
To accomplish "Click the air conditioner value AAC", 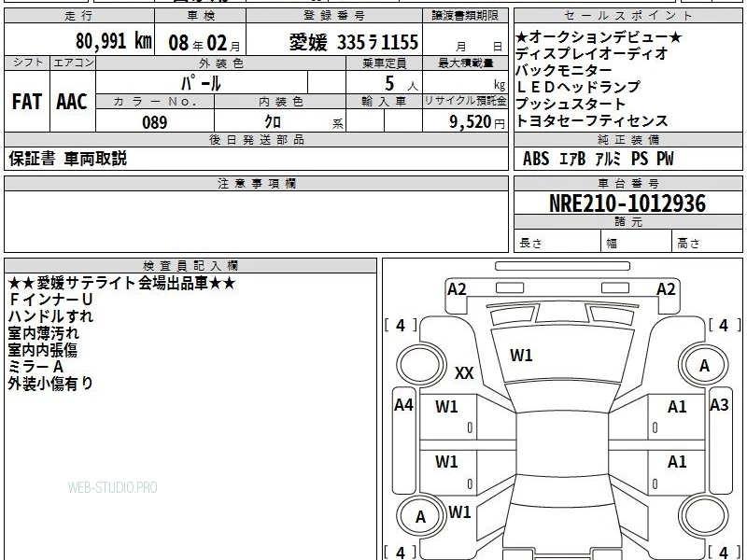I will pyautogui.click(x=72, y=102).
